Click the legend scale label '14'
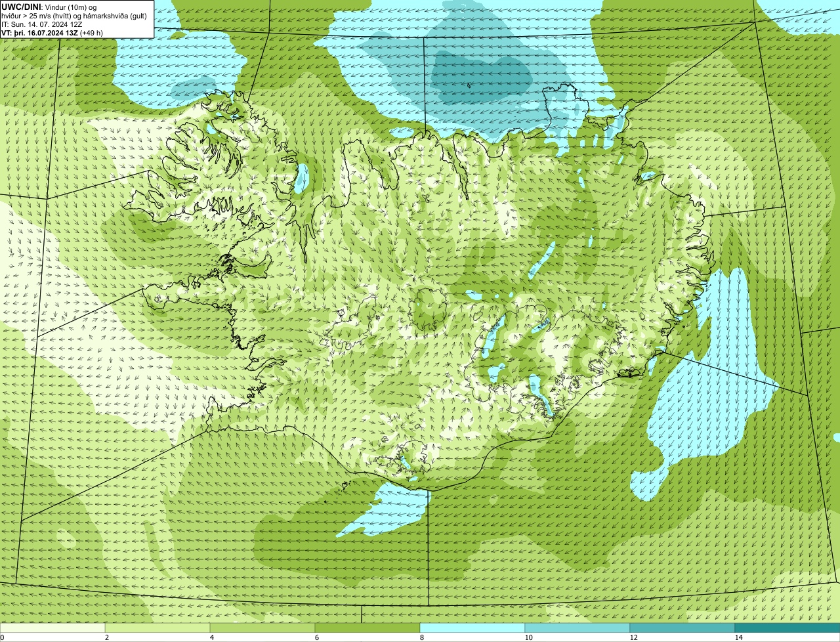 click(738, 637)
